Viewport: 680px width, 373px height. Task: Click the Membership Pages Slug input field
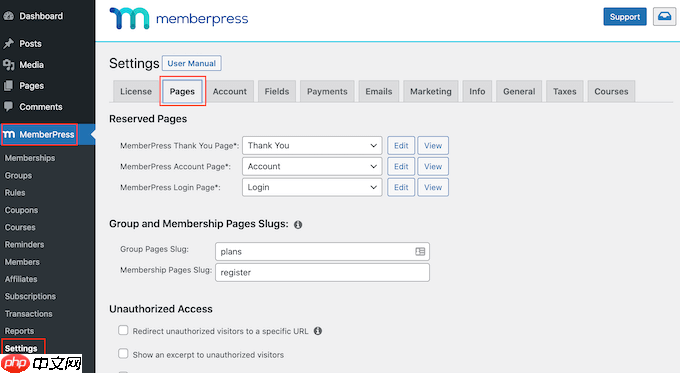click(x=322, y=272)
